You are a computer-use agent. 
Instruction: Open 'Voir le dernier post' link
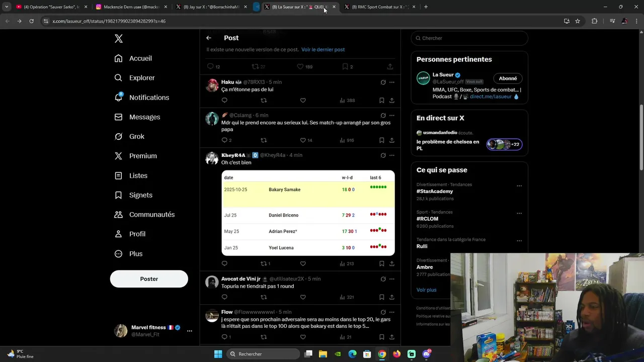323,49
